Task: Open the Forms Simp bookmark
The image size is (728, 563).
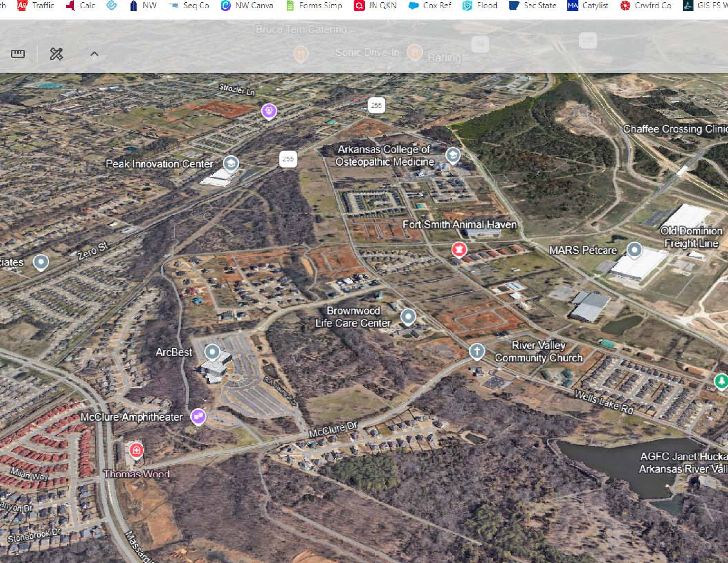Action: pyautogui.click(x=314, y=5)
